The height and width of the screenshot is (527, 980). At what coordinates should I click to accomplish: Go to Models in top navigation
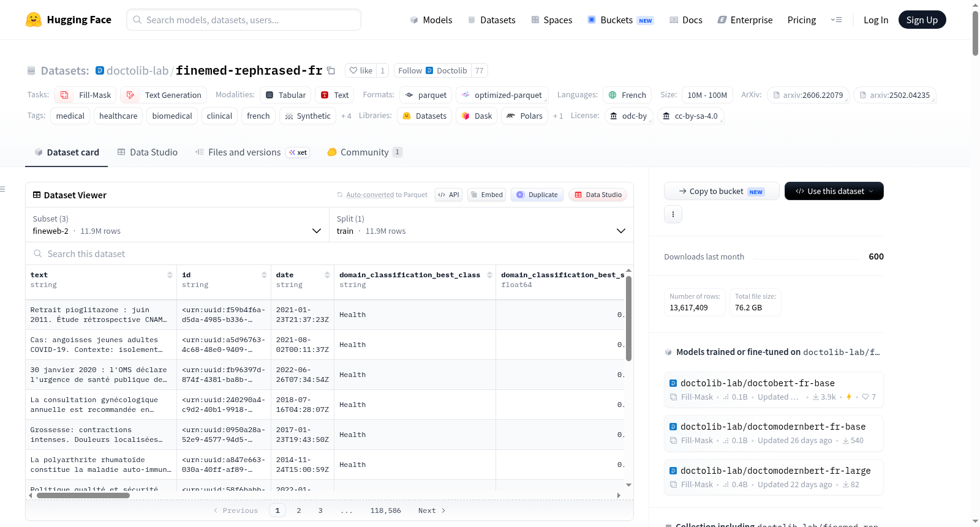point(431,20)
